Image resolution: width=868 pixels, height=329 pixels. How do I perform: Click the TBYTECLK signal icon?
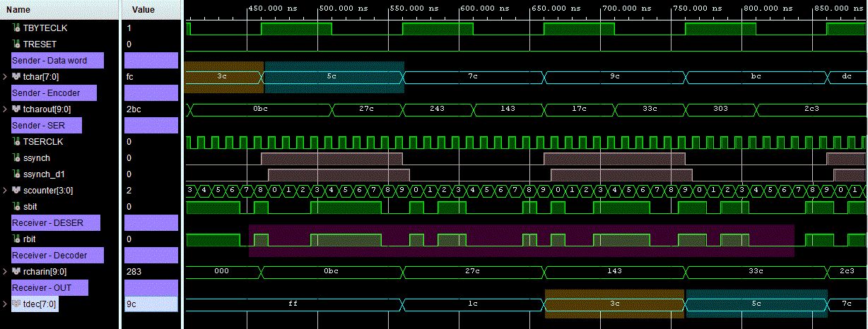(x=17, y=28)
